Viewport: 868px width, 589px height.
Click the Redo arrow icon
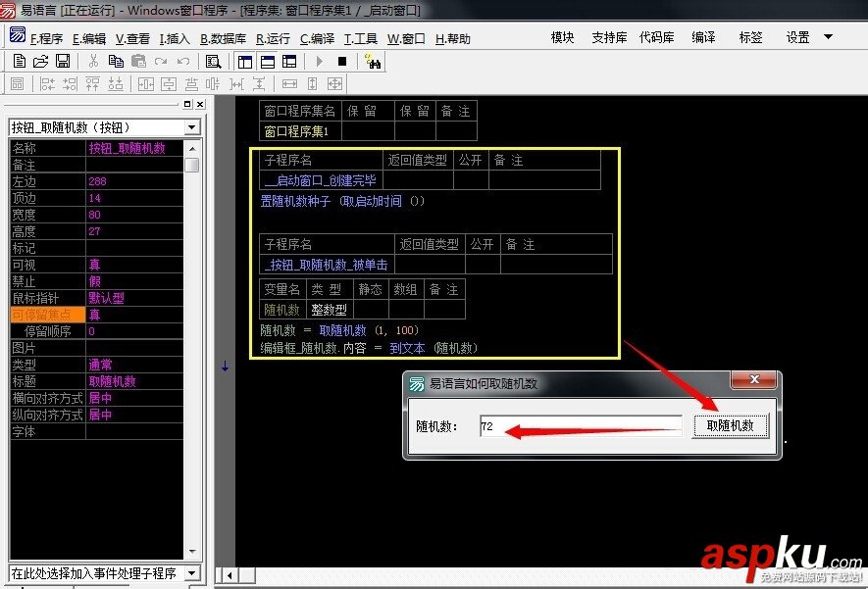pos(161,62)
